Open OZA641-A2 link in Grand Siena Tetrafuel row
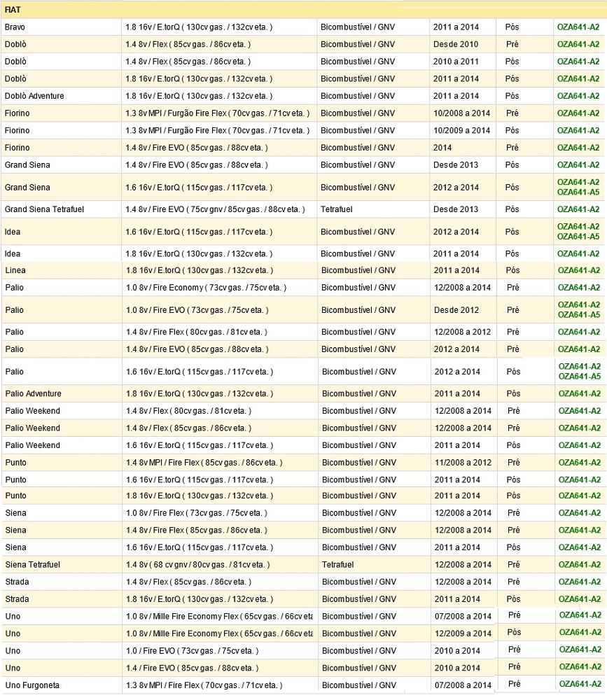The height and width of the screenshot is (700, 607). [578, 209]
